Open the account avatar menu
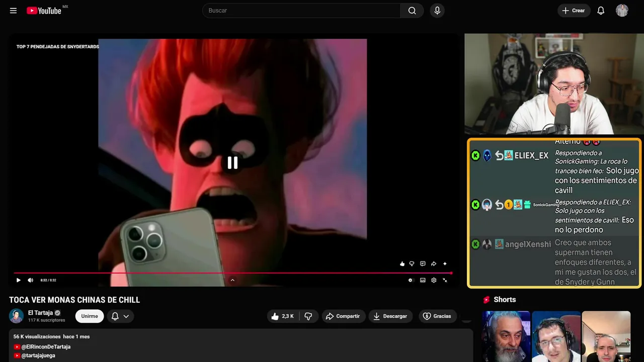Screen dimensions: 644x362 click(622, 11)
